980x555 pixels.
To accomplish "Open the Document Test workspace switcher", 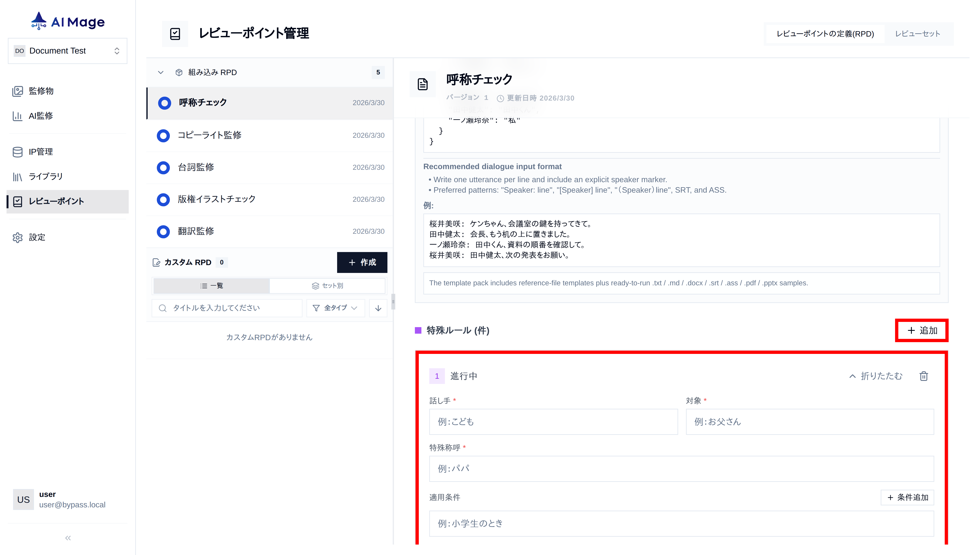I will pyautogui.click(x=68, y=51).
